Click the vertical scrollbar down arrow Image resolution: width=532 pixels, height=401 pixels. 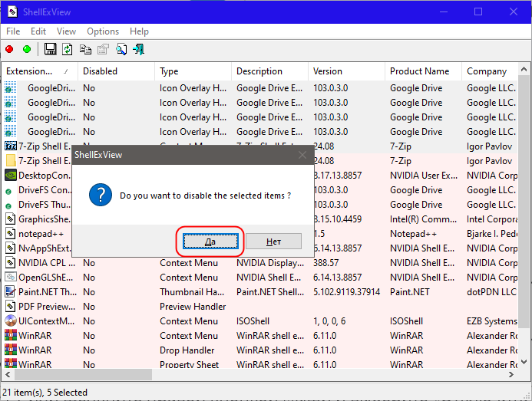point(524,362)
